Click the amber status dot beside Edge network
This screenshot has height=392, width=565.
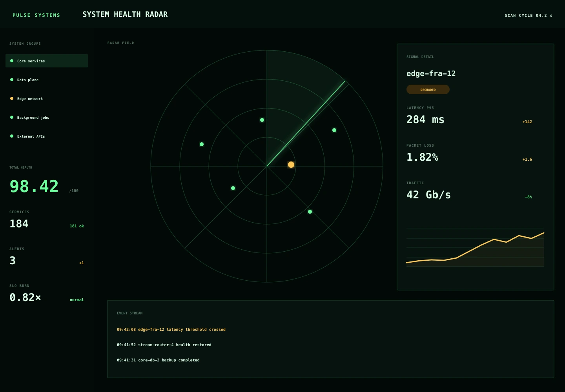click(12, 98)
